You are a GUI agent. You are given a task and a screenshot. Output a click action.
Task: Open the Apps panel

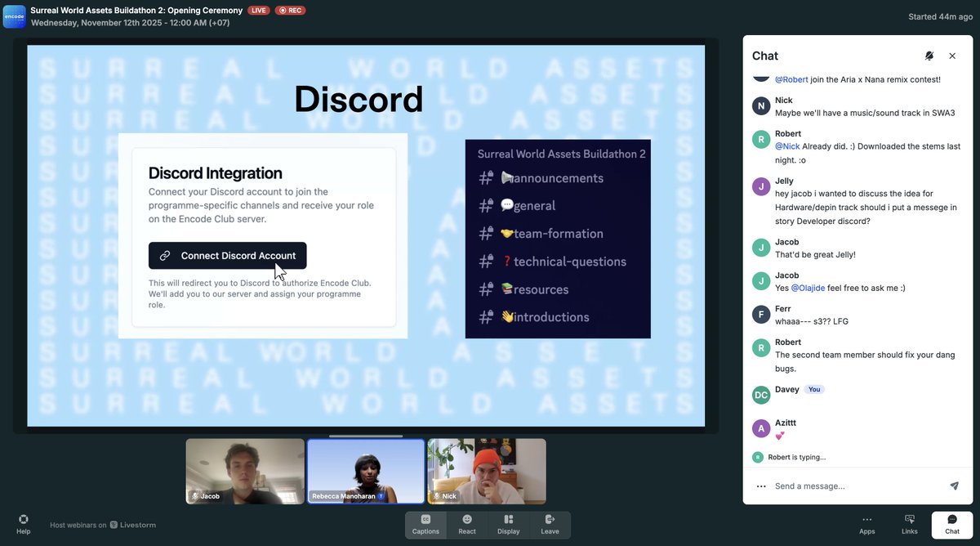(867, 525)
